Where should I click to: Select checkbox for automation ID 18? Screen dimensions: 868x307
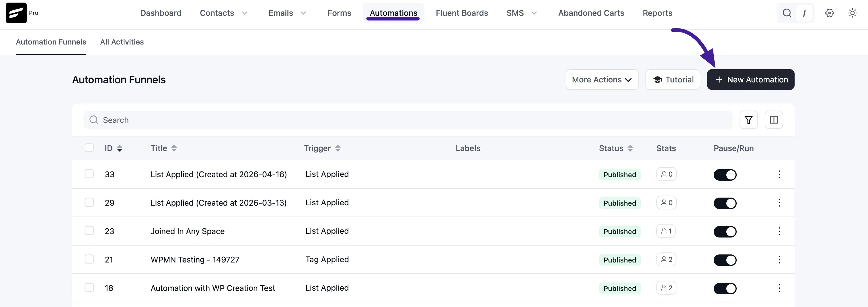coord(89,287)
